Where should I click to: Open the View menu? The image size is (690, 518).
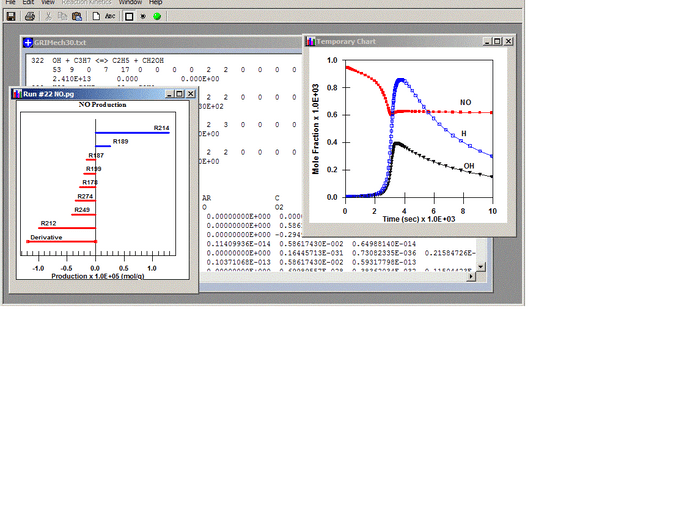point(48,2)
